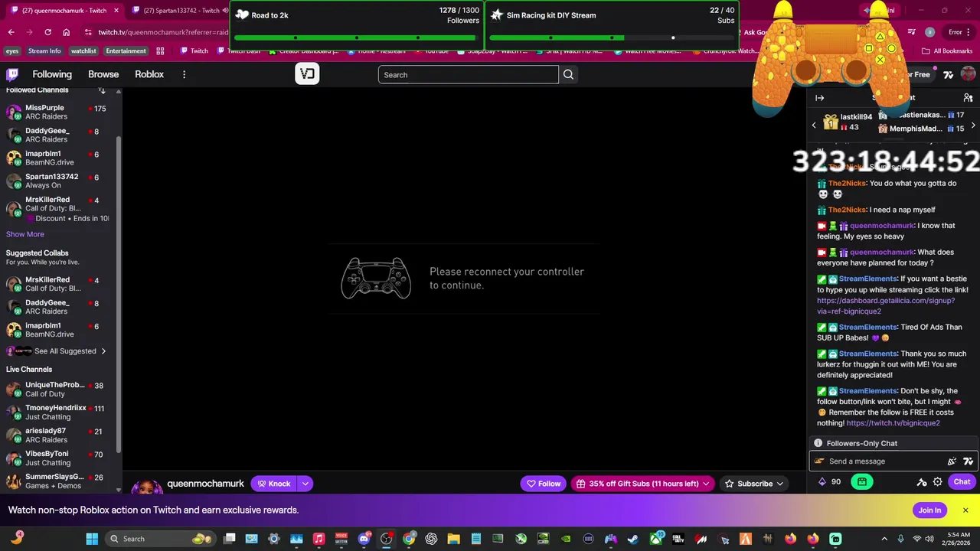Image resolution: width=980 pixels, height=551 pixels.
Task: Open Steam from the taskbar
Action: point(632,539)
